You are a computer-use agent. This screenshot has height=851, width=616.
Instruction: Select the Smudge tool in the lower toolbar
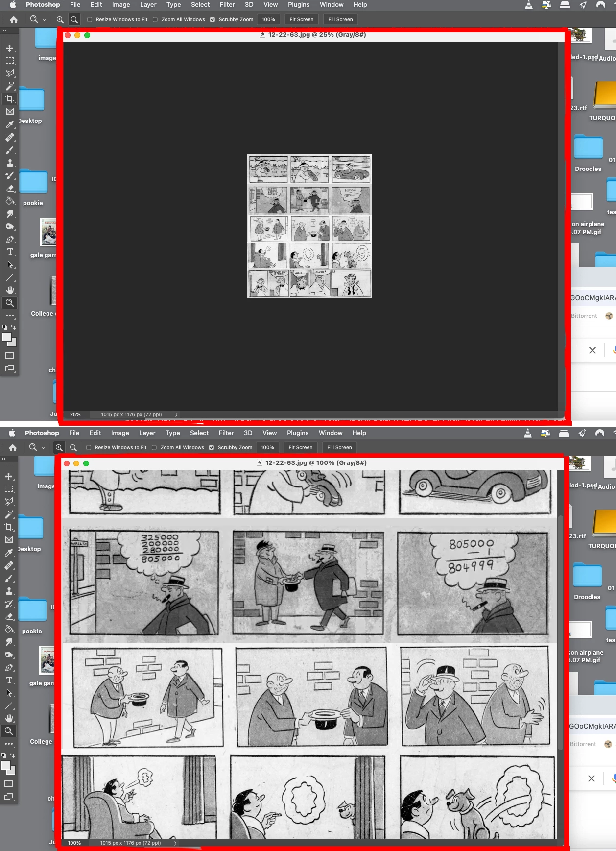9,642
